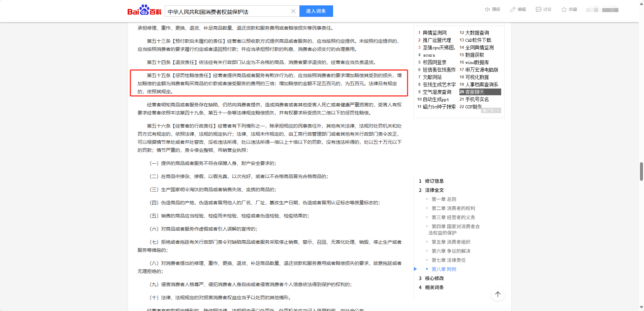Go to 第七章 法律责任 in the contents

(x=448, y=260)
